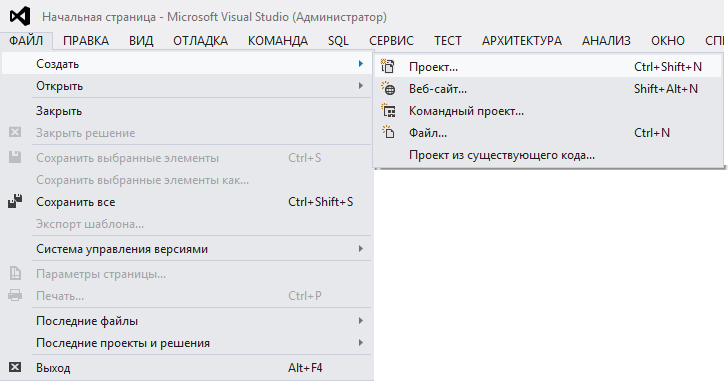Click the printer icon beside Печать
This screenshot has width=728, height=381.
click(15, 296)
